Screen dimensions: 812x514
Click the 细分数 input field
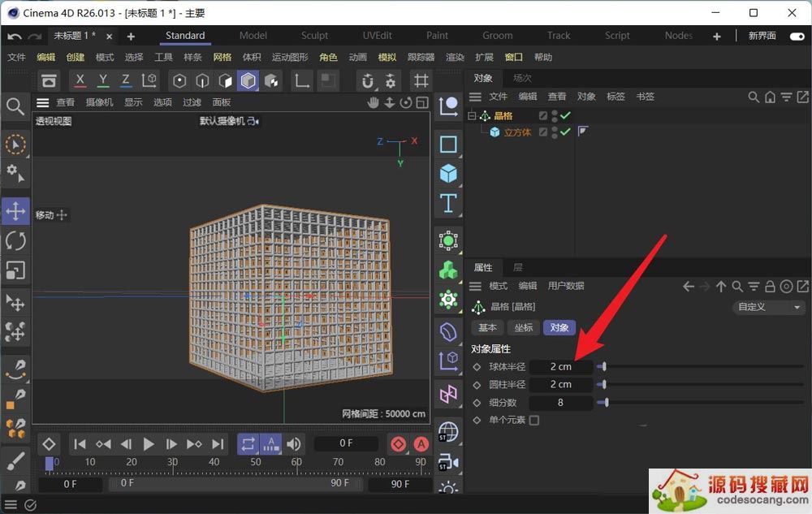point(560,403)
